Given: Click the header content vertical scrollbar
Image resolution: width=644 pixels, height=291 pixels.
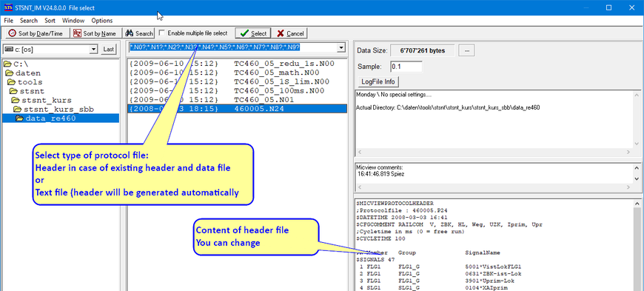Looking at the screenshot, I should pos(637,245).
